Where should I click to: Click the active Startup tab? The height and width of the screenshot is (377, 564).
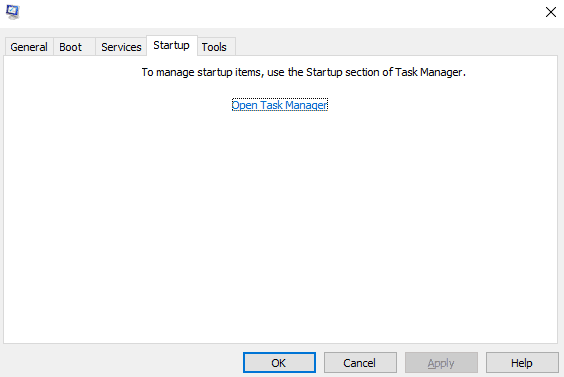[172, 45]
